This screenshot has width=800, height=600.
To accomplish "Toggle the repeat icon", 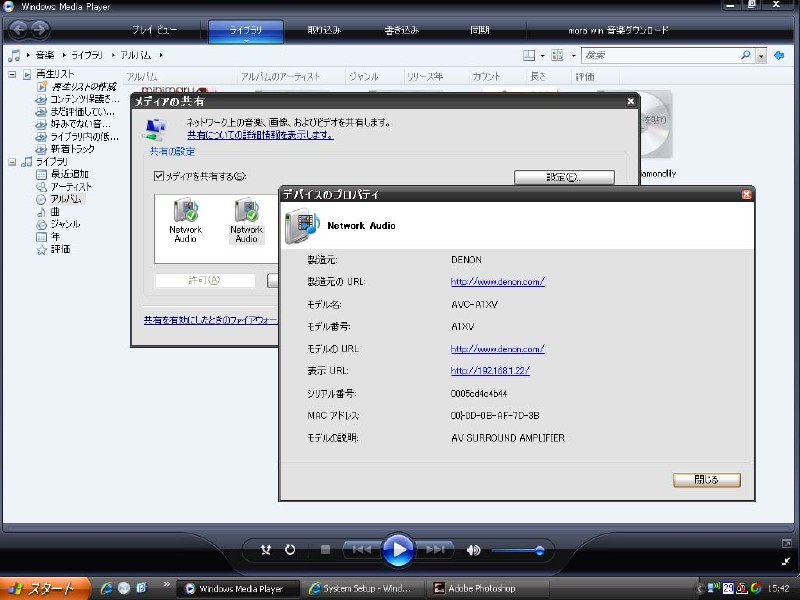I will [290, 549].
